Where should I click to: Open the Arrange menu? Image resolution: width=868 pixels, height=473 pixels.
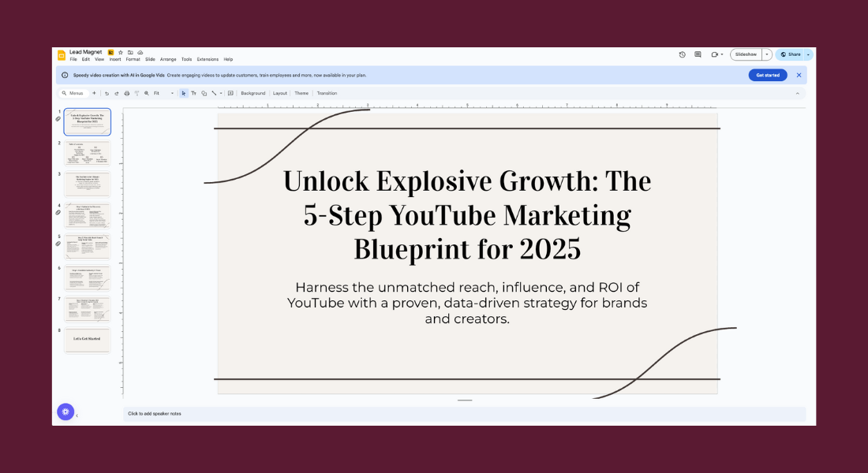pyautogui.click(x=168, y=59)
